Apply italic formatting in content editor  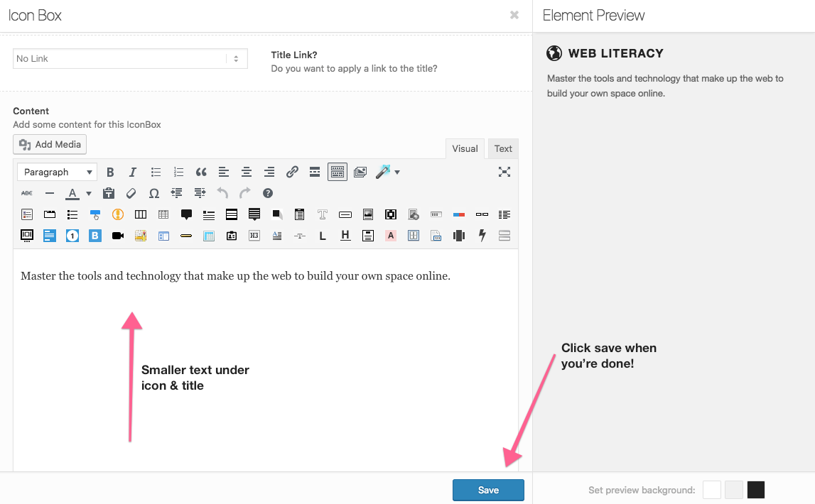click(133, 172)
